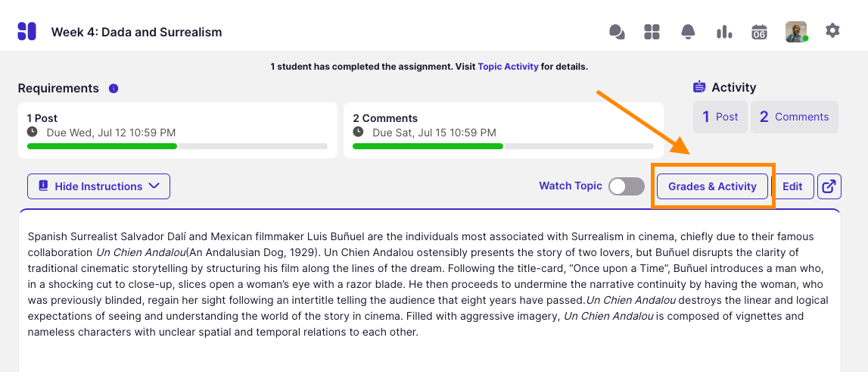
Task: Click the app logo in header
Action: [27, 32]
